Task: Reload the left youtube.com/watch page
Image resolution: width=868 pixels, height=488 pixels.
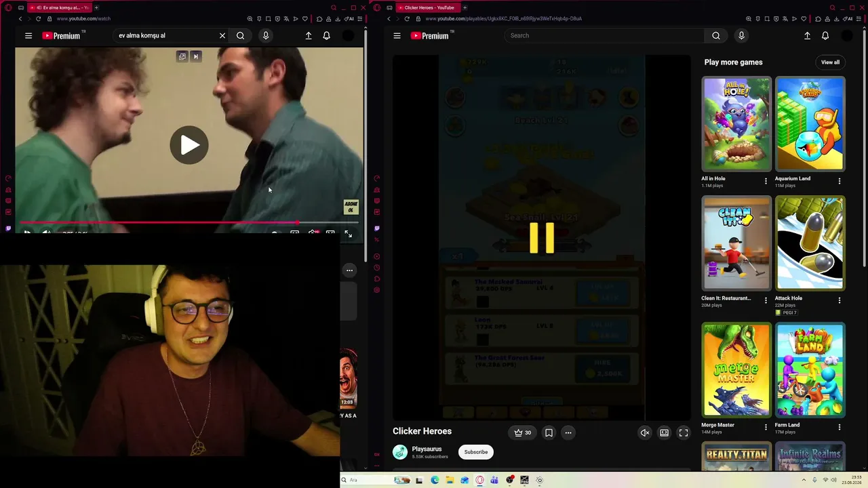Action: (x=38, y=19)
